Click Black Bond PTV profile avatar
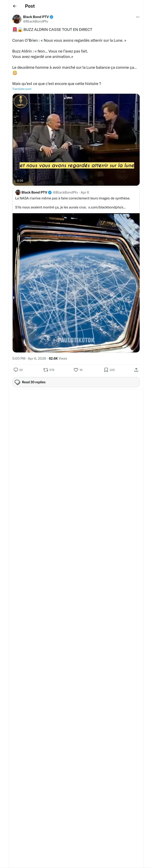152x868 pixels. [17, 19]
